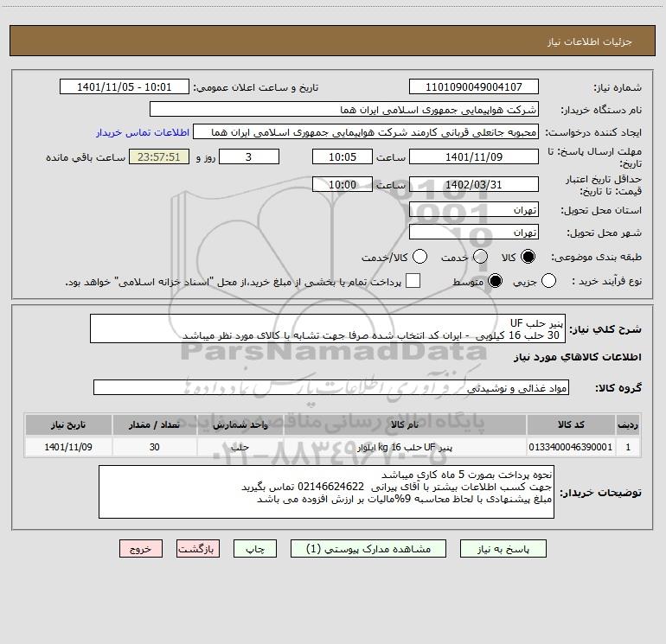Click the اطلاعات کالاهای مورد نیاز heading
Viewport: 666px width, 644px height.
(x=578, y=357)
